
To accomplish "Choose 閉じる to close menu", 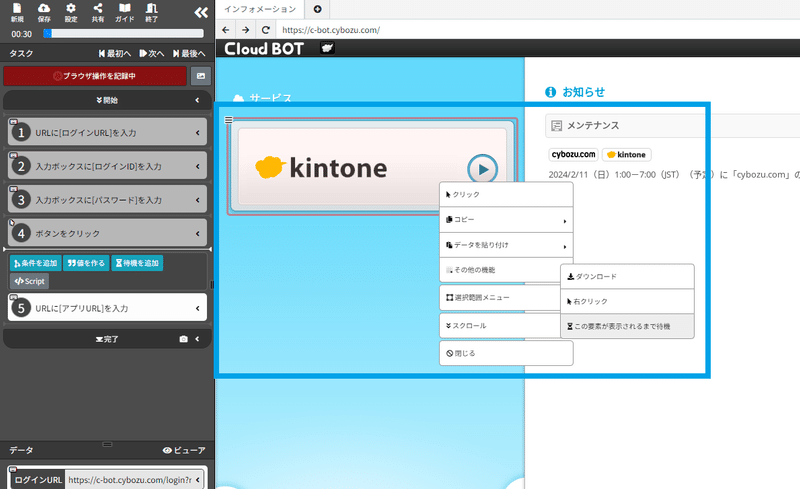I will pos(506,353).
